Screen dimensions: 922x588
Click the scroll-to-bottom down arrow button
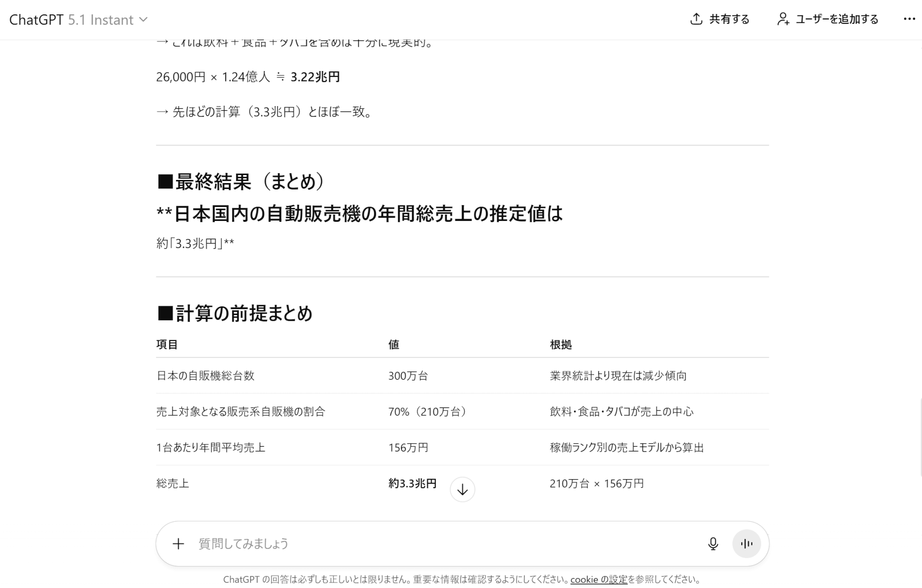point(462,489)
